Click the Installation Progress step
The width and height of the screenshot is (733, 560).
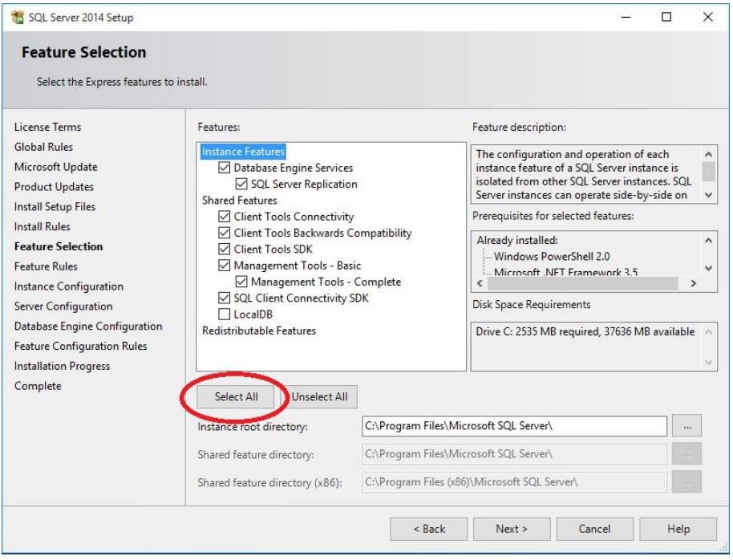pyautogui.click(x=63, y=366)
